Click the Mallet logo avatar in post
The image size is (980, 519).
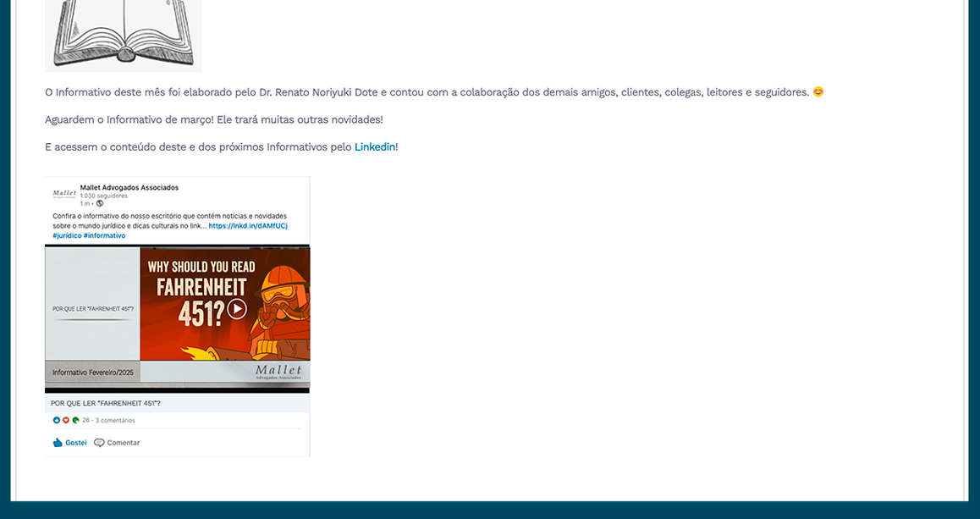64,194
